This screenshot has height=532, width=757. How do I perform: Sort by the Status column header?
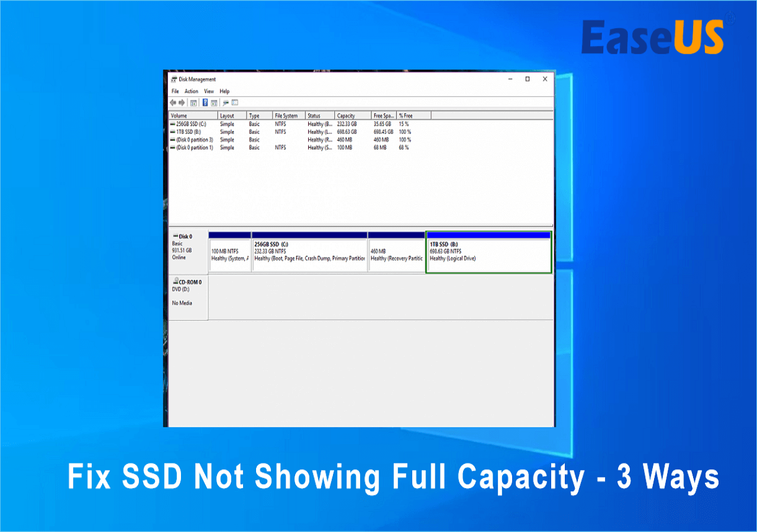pyautogui.click(x=320, y=116)
